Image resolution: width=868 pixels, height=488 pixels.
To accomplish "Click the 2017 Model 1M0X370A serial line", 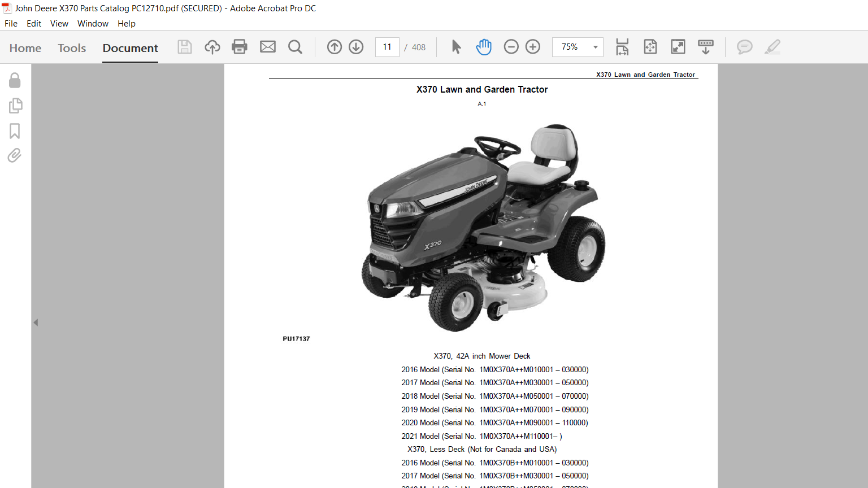I will click(x=495, y=382).
